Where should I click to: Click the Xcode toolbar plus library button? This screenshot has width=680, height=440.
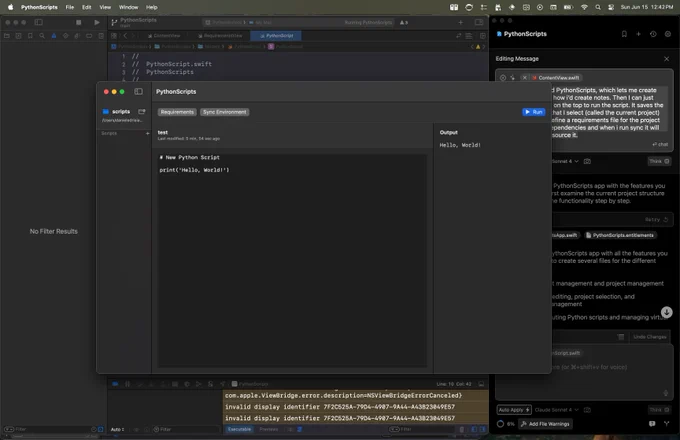coord(461,22)
